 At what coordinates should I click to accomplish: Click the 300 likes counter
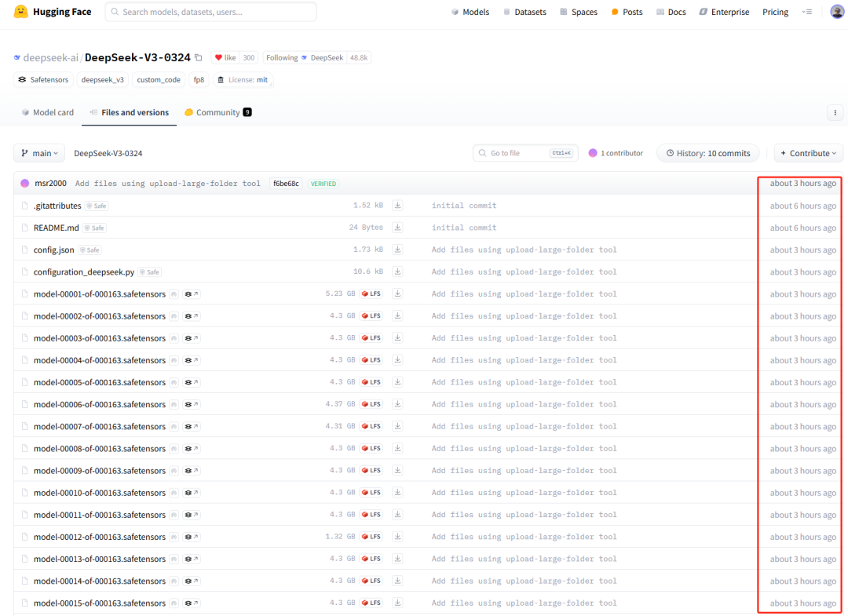click(x=249, y=57)
